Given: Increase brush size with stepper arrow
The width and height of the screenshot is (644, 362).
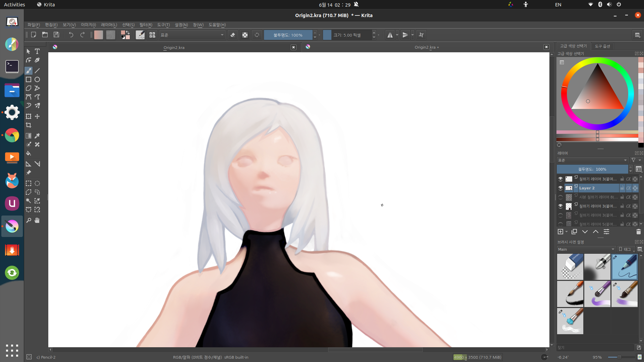Looking at the screenshot, I should click(x=374, y=33).
